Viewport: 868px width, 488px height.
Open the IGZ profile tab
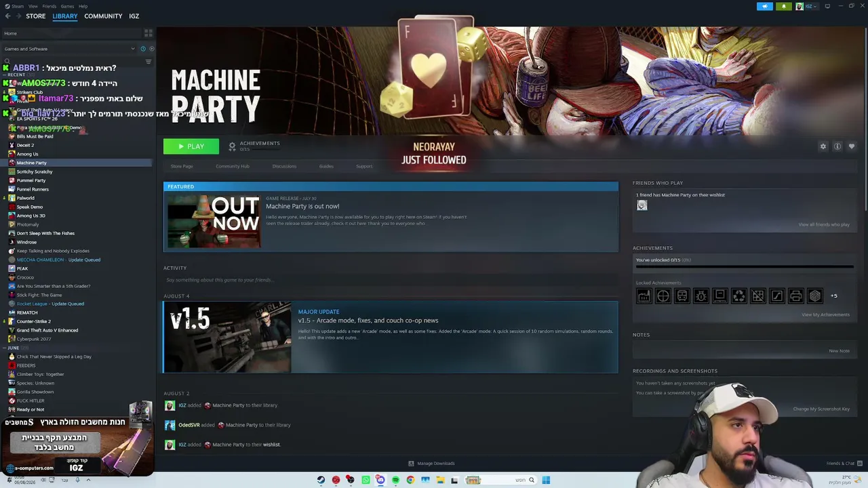click(x=134, y=16)
